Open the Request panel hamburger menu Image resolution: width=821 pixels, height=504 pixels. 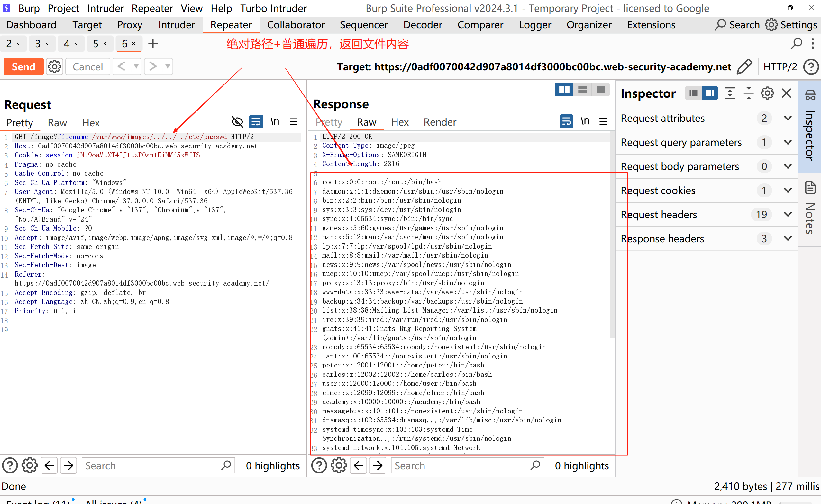[294, 122]
